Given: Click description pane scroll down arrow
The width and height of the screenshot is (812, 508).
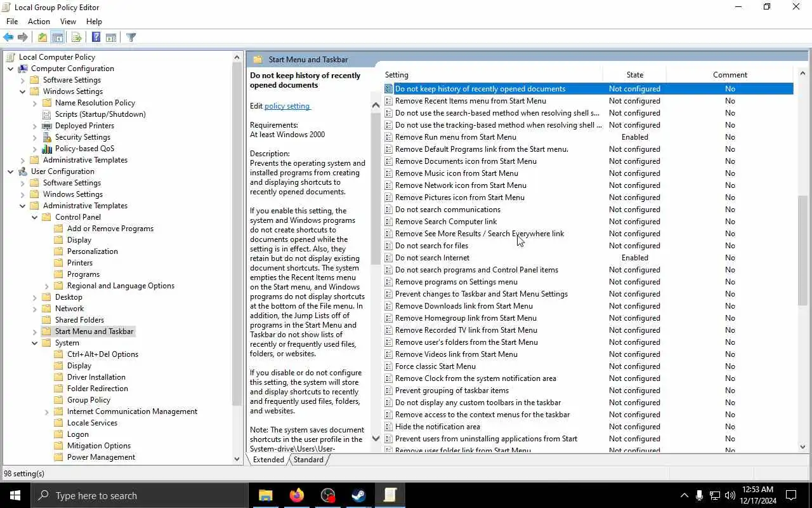Looking at the screenshot, I should click(376, 438).
